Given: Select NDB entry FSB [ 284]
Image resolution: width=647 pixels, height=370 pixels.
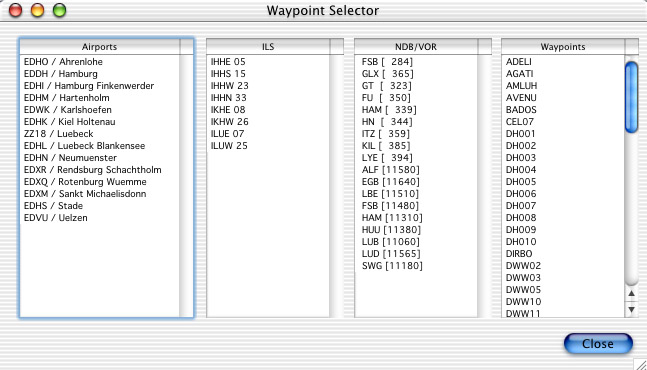Looking at the screenshot, I should coord(387,62).
